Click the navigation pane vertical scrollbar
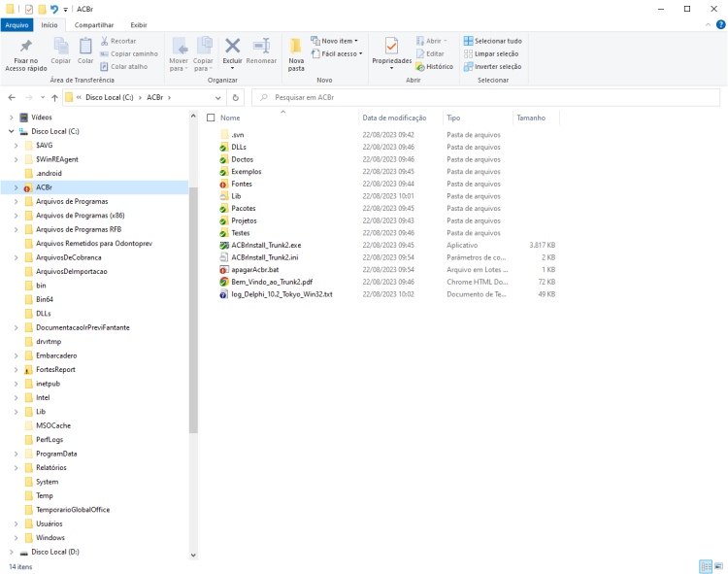 (x=193, y=310)
